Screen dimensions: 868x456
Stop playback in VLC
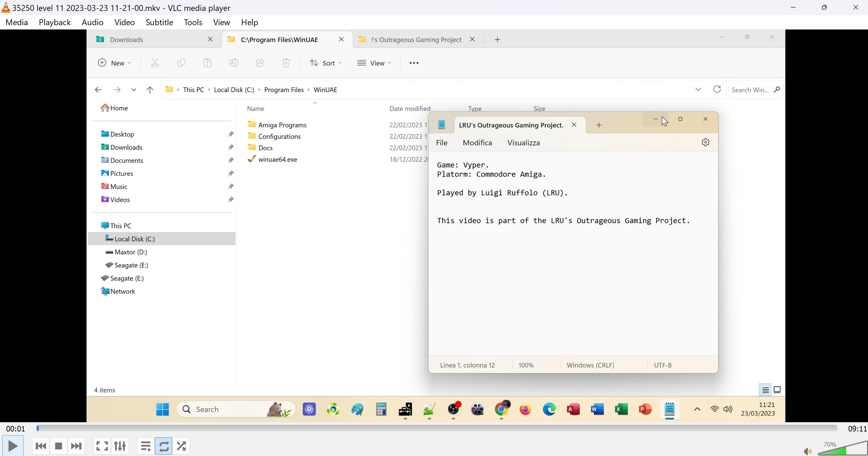coord(59,446)
